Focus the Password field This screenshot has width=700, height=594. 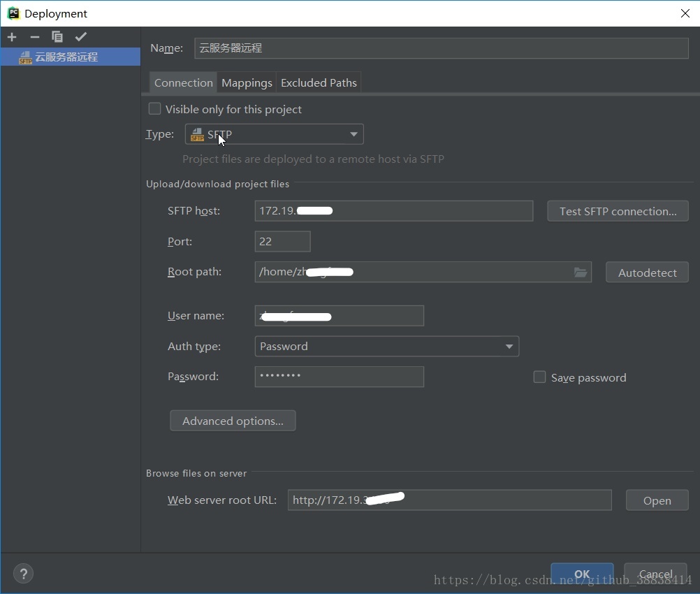[340, 377]
